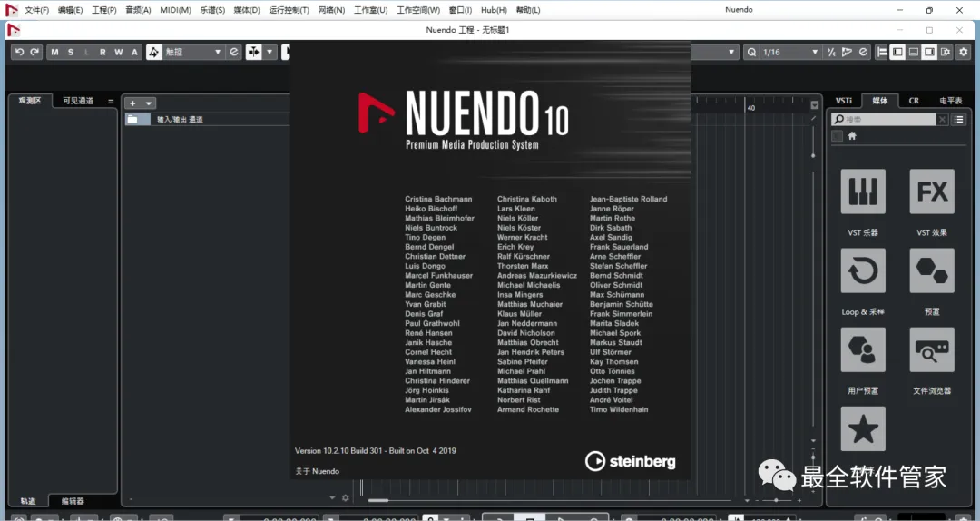Open the 用户预置 user presets tile
The image size is (980, 521).
[x=863, y=349]
